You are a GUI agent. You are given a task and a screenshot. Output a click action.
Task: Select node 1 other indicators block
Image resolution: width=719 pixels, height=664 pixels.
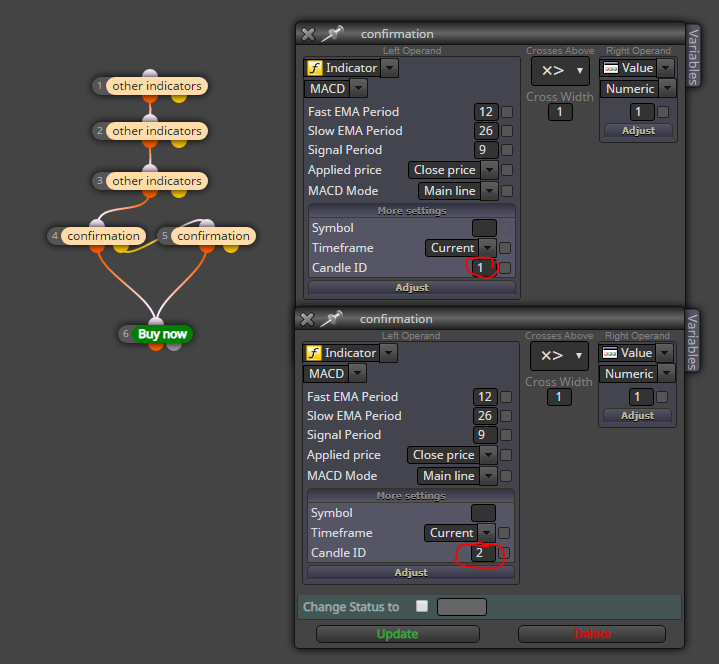pyautogui.click(x=157, y=86)
